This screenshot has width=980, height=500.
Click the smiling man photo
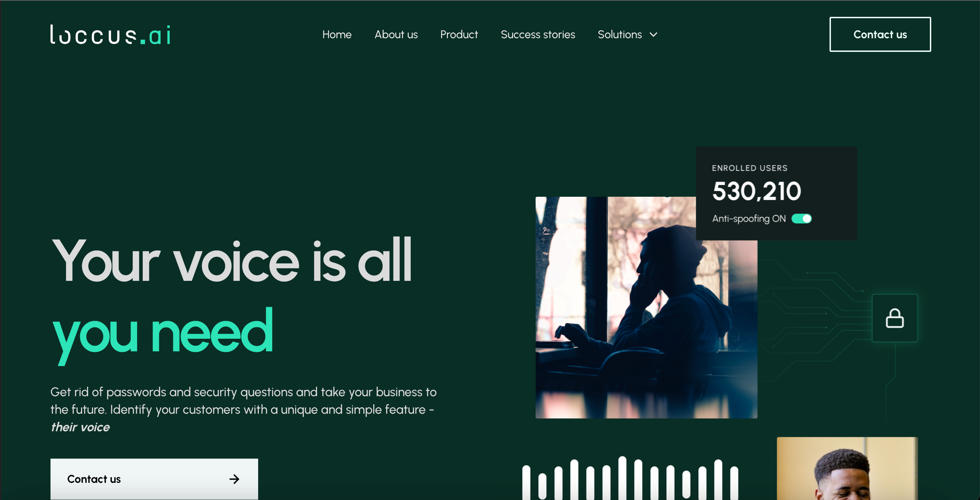pyautogui.click(x=847, y=468)
